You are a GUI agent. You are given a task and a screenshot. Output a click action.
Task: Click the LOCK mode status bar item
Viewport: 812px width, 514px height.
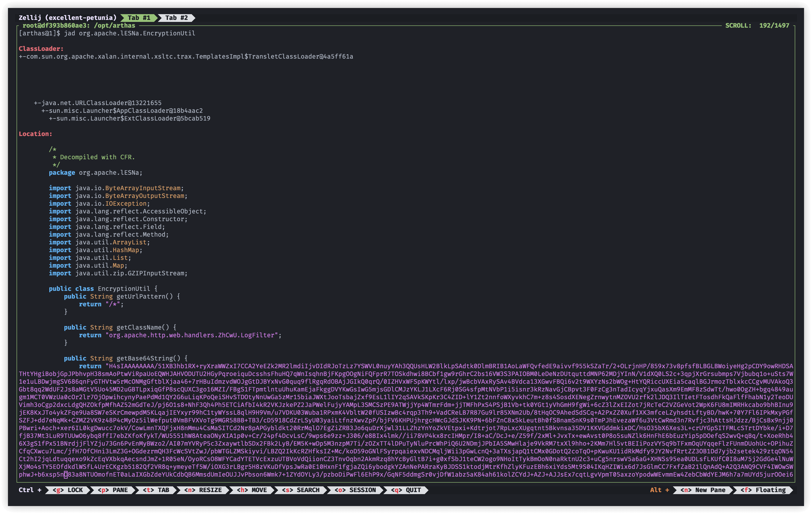[68, 490]
